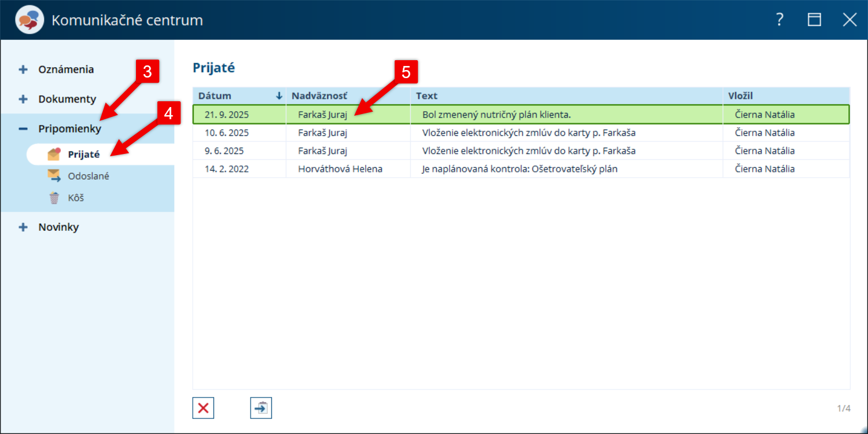Select the Pripomienky menu label
The image size is (868, 434).
click(69, 128)
